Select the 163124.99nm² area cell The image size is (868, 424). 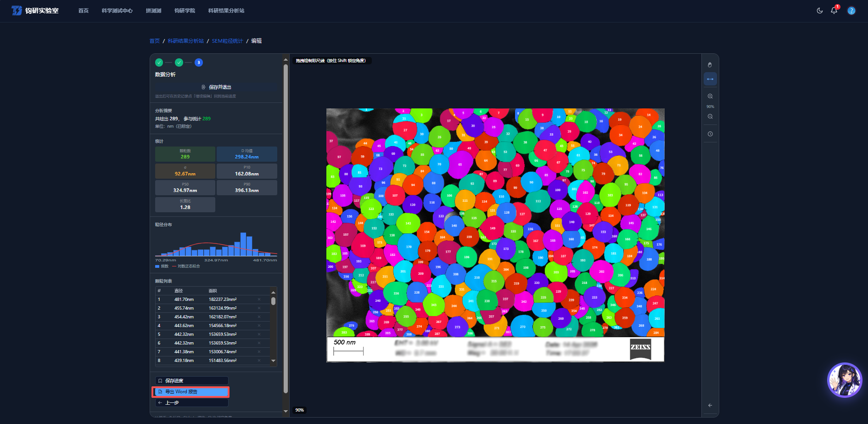point(223,308)
